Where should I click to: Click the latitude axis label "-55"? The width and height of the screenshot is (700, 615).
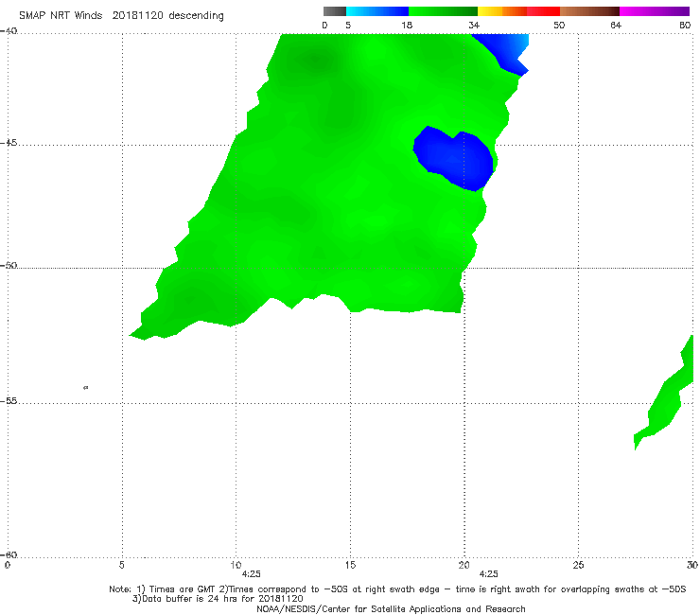(9, 401)
